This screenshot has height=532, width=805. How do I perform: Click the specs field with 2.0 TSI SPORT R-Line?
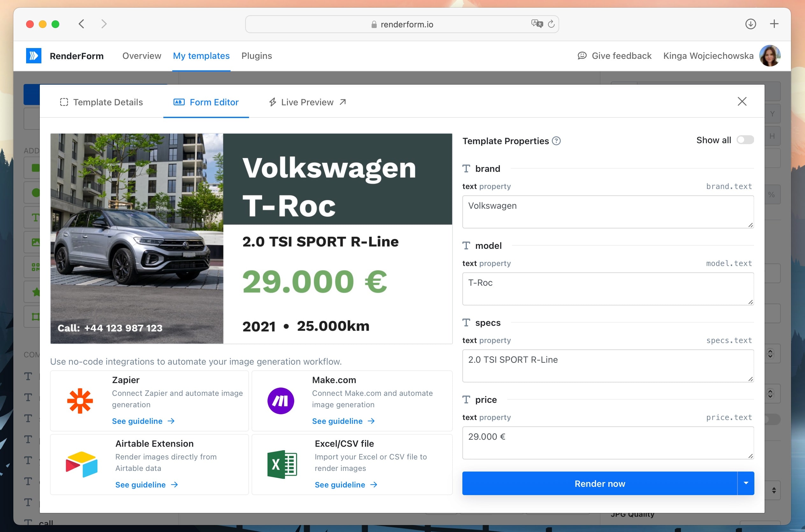click(x=608, y=366)
